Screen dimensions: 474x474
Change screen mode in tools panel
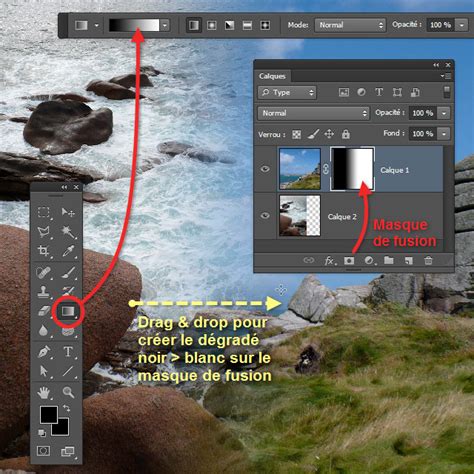click(x=68, y=452)
